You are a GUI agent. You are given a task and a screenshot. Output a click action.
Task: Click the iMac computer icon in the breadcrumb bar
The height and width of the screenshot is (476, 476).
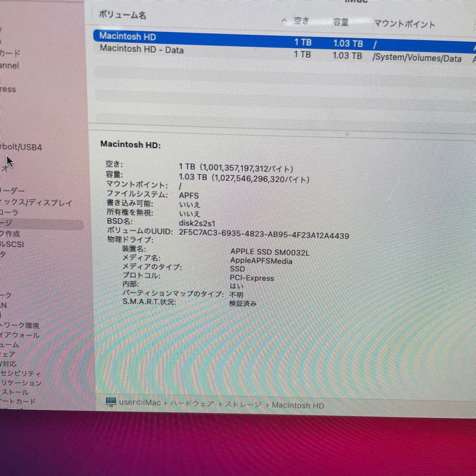[x=111, y=402]
